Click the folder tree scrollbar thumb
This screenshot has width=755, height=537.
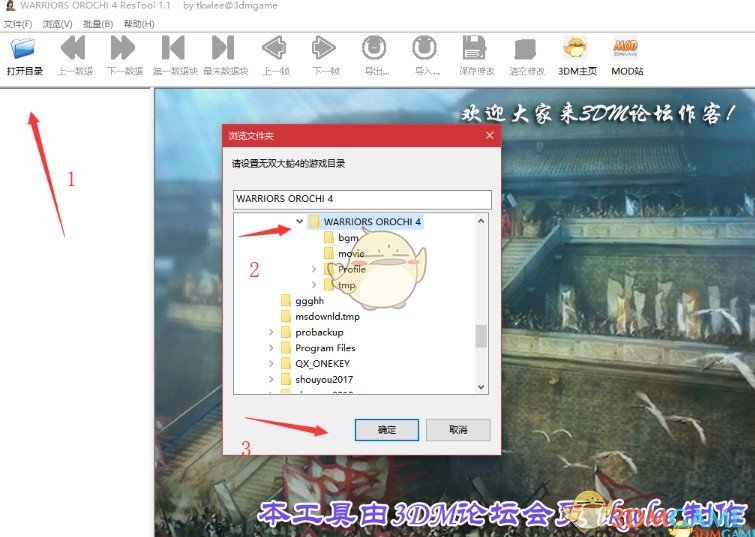point(481,336)
